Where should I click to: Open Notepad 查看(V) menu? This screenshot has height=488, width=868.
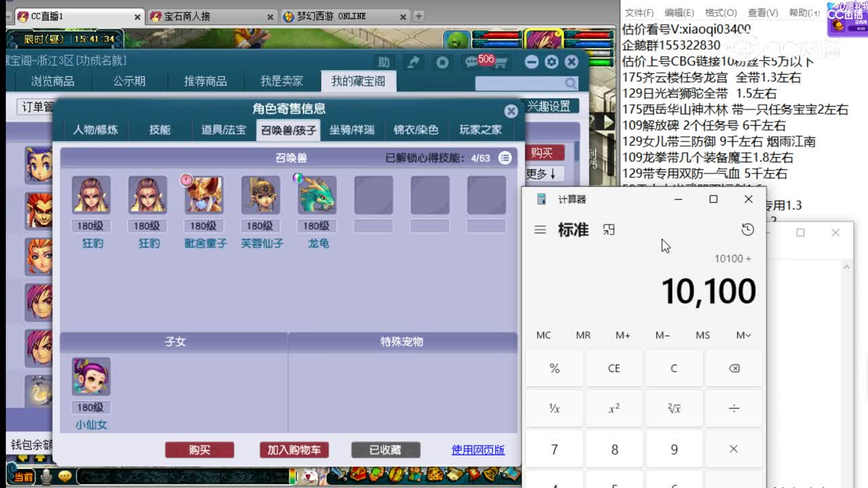pos(763,12)
